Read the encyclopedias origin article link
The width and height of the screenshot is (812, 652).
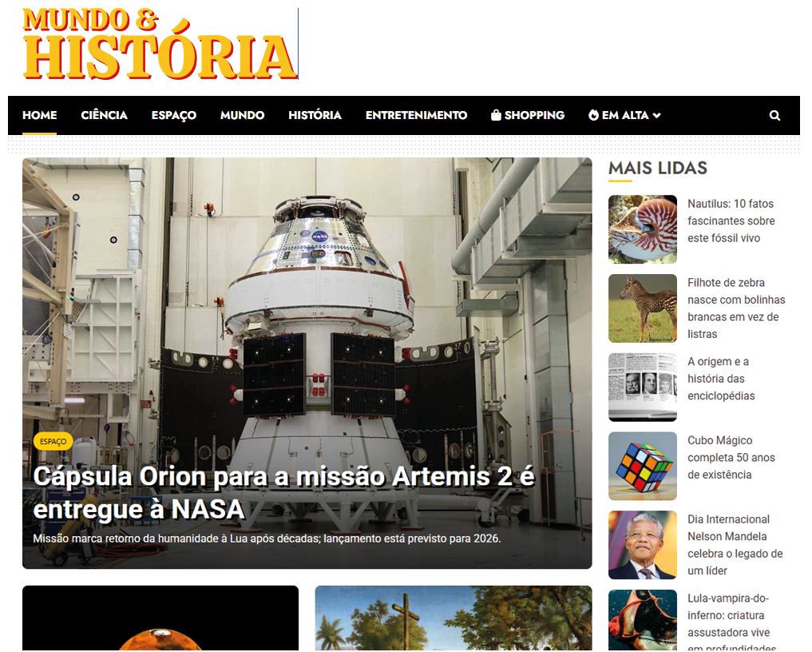721,379
